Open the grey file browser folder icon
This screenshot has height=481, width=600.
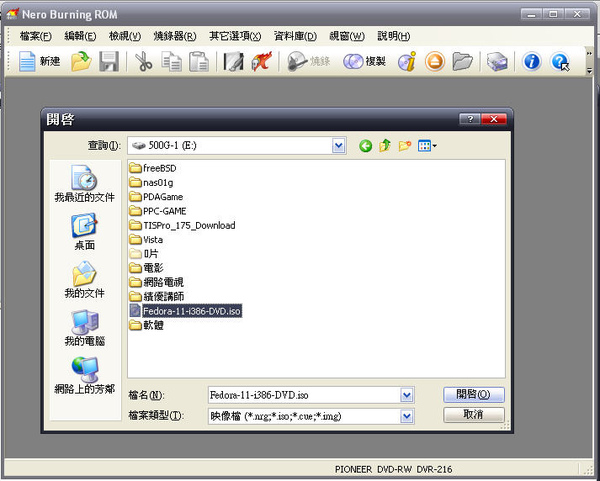(x=462, y=61)
